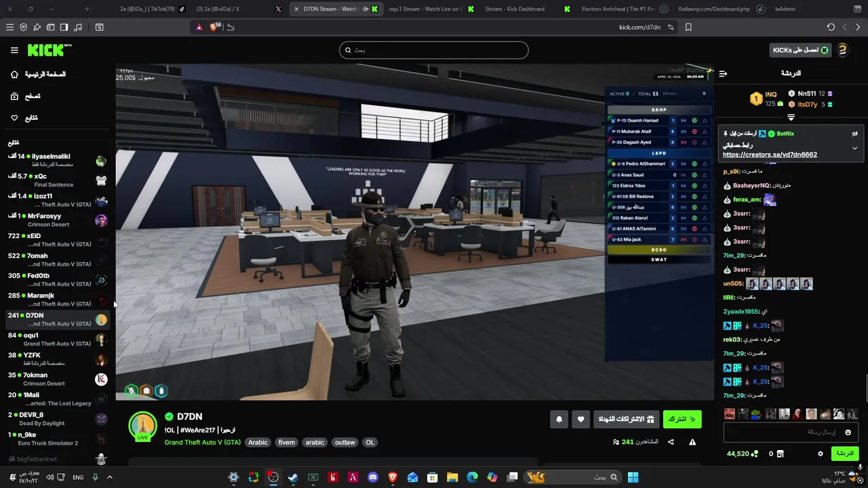The height and width of the screenshot is (488, 868).
Task: Open Browse in the sidebar
Action: coord(25,96)
